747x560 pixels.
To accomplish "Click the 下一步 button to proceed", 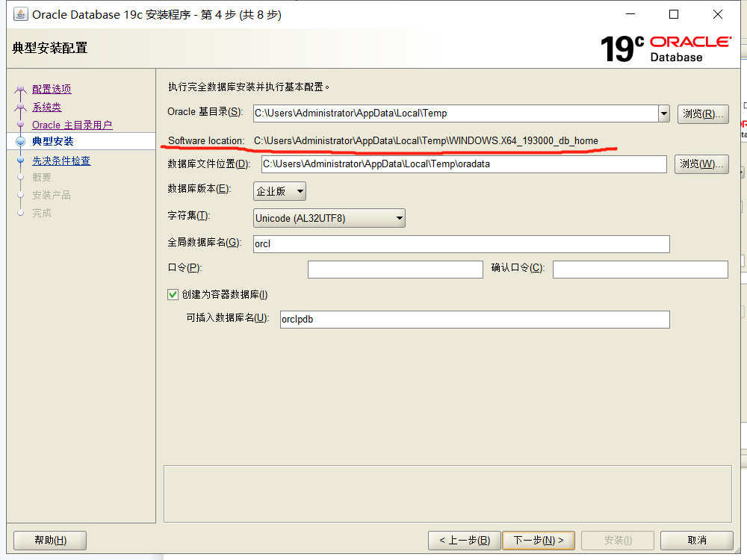I will (539, 540).
